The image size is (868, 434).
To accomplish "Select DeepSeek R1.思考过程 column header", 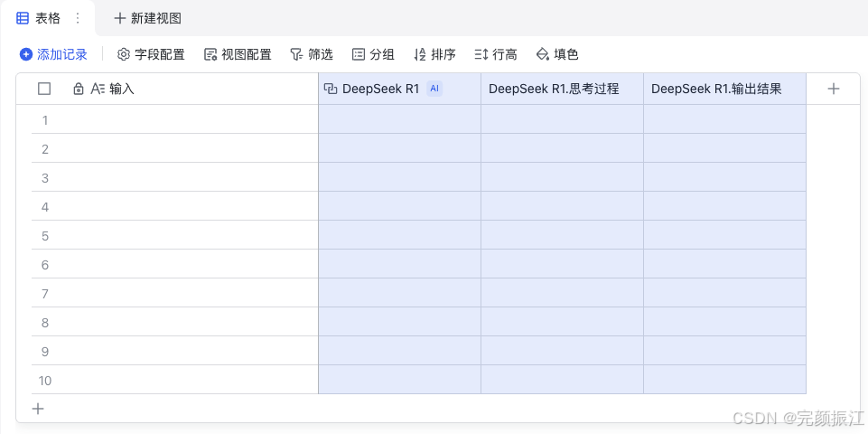I will point(563,89).
